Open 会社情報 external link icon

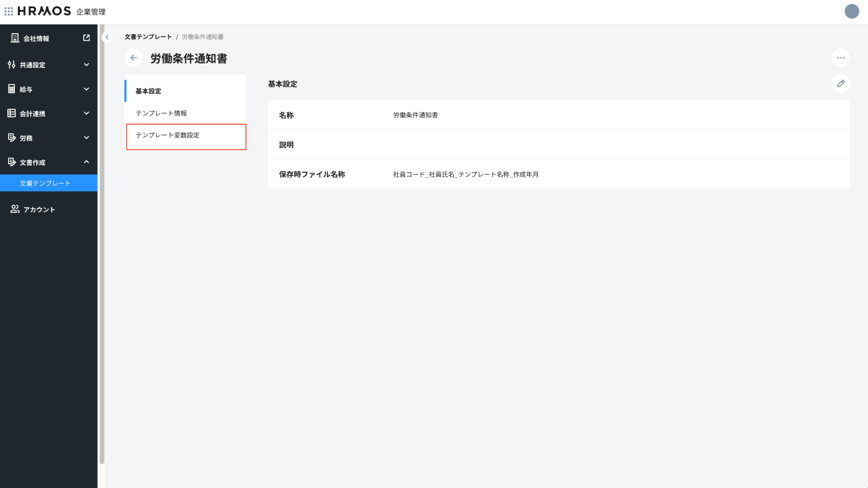pos(86,38)
